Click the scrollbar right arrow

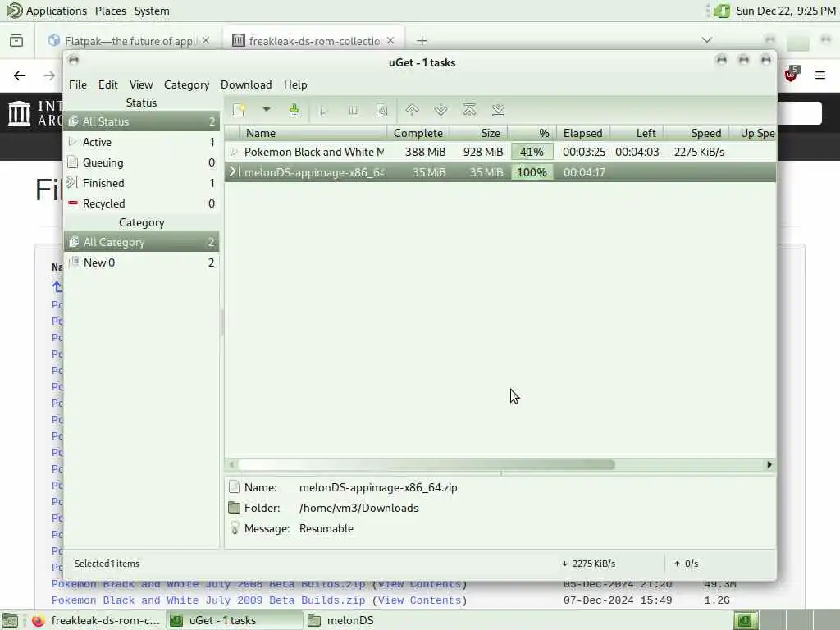pyautogui.click(x=769, y=464)
